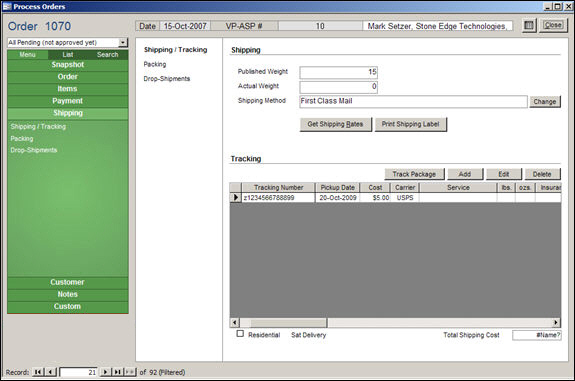
Task: Click the Track Package button
Action: click(x=414, y=174)
